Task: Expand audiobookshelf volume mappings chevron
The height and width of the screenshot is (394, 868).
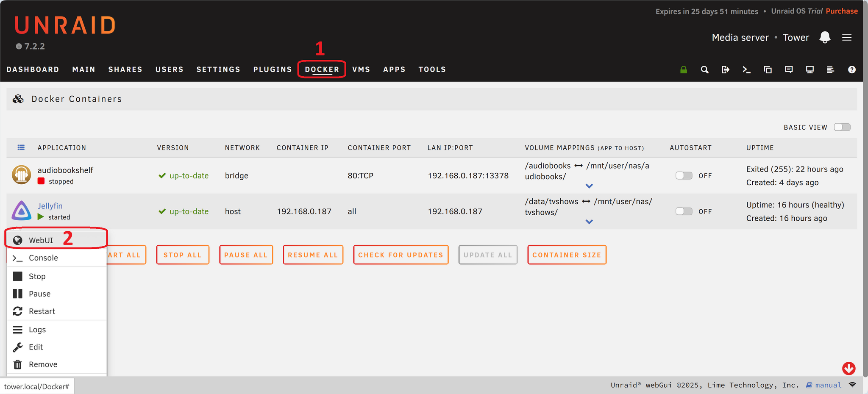Action: (589, 186)
